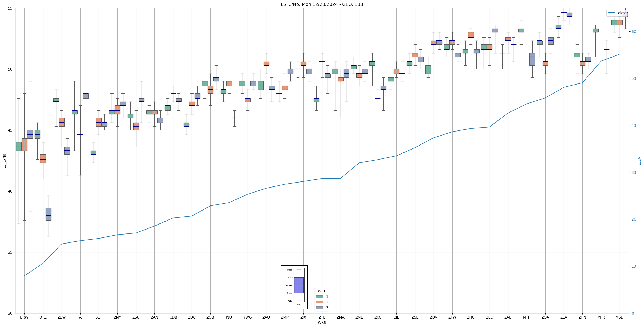
Task: Select the BRW station tick label
Action: pos(24,317)
